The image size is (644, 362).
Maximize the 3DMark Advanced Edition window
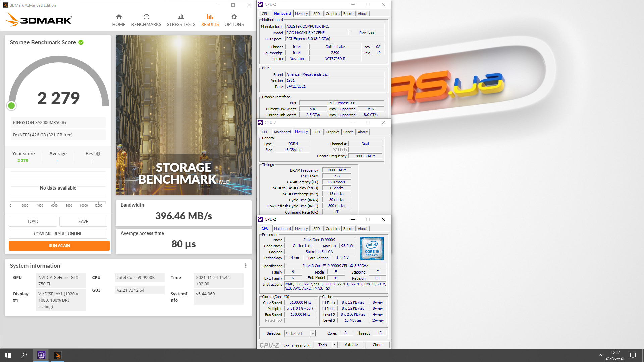pos(233,5)
